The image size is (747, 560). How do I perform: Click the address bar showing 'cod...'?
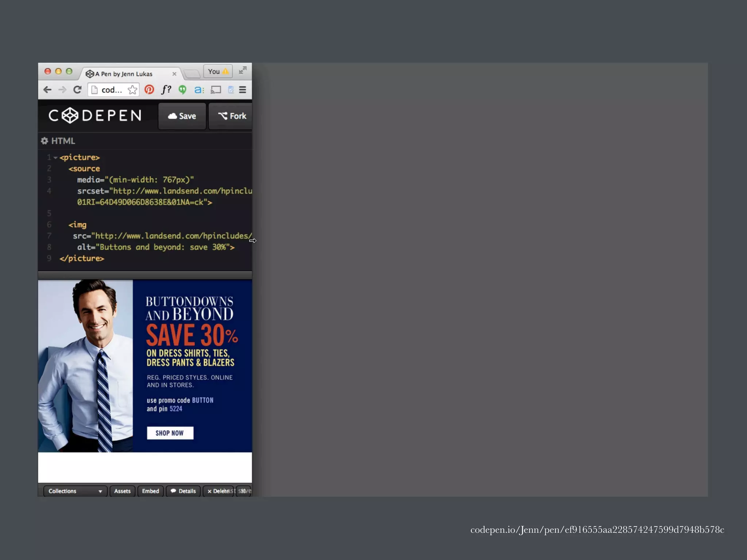(113, 90)
